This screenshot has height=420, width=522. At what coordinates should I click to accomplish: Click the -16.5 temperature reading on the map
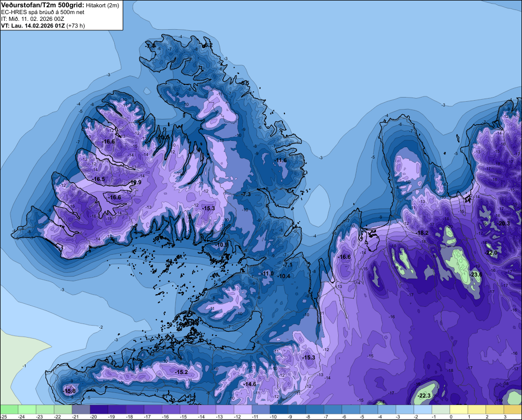point(98,179)
